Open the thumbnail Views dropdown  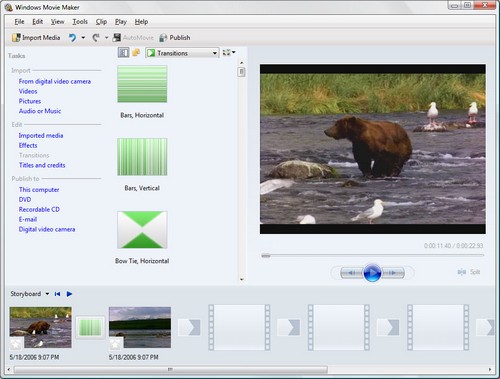[x=229, y=53]
